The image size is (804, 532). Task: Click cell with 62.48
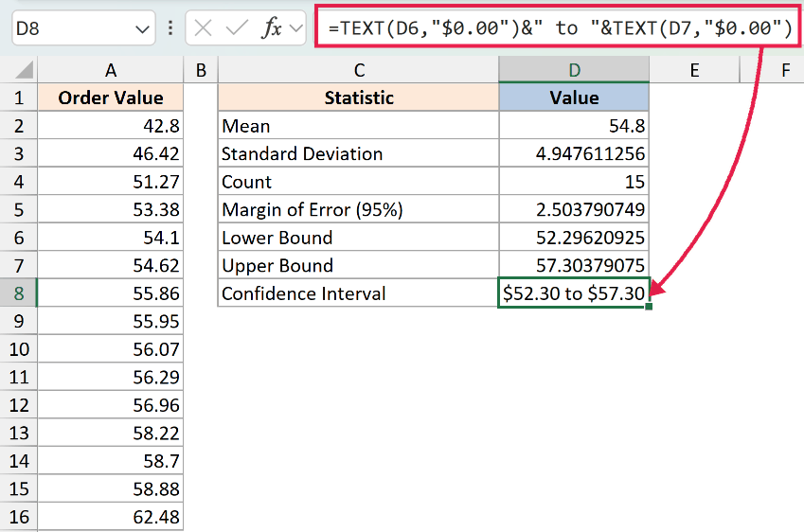[x=110, y=517]
